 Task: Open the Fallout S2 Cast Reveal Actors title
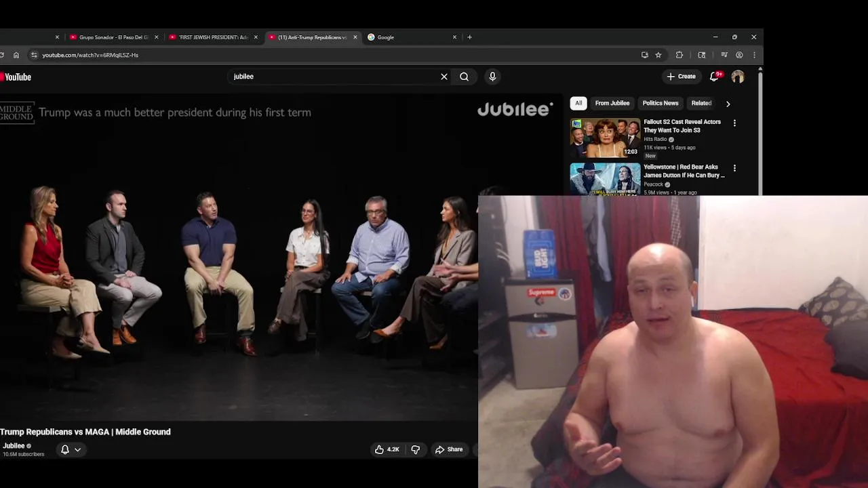click(682, 126)
